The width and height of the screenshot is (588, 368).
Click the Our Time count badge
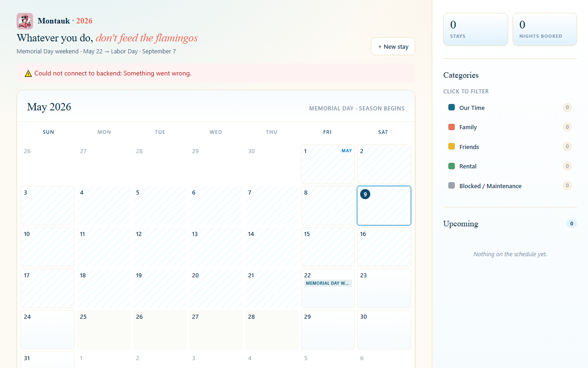[x=567, y=108]
